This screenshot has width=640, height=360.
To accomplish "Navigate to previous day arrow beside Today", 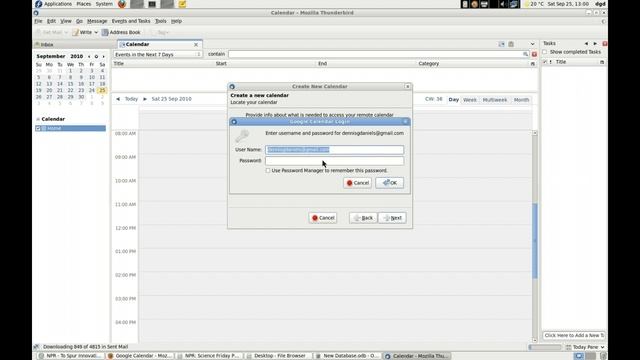I will 118,99.
